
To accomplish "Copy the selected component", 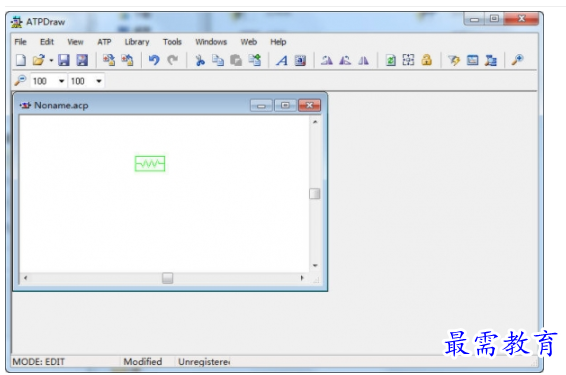I will [x=218, y=60].
